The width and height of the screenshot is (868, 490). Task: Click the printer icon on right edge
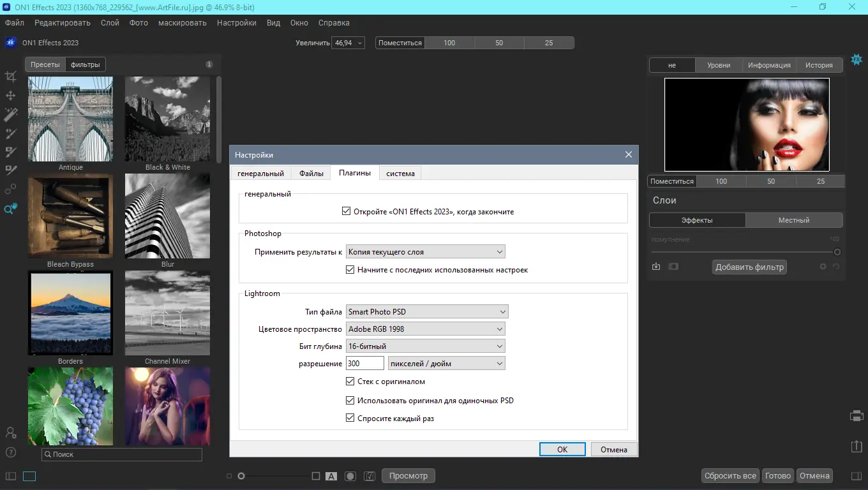point(857,416)
